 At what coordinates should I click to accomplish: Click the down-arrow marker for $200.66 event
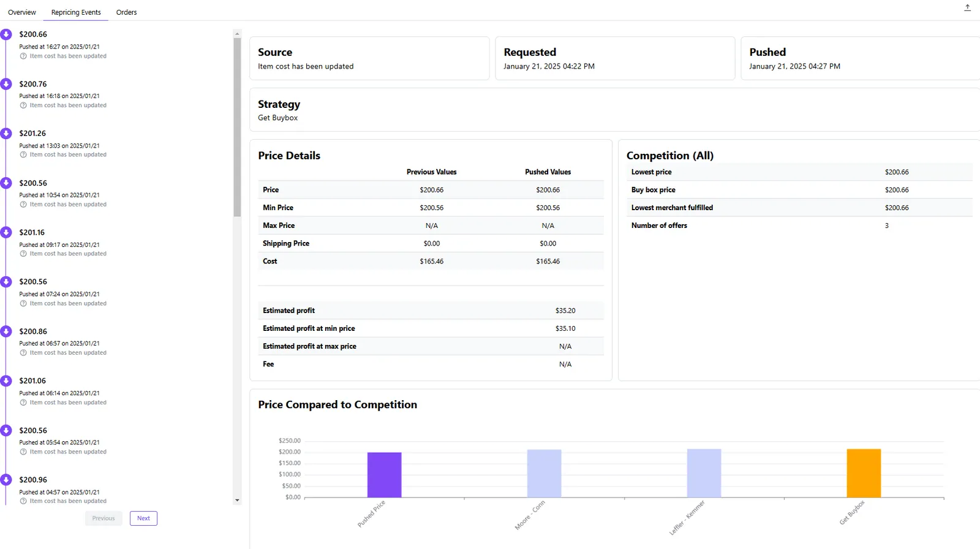point(6,34)
